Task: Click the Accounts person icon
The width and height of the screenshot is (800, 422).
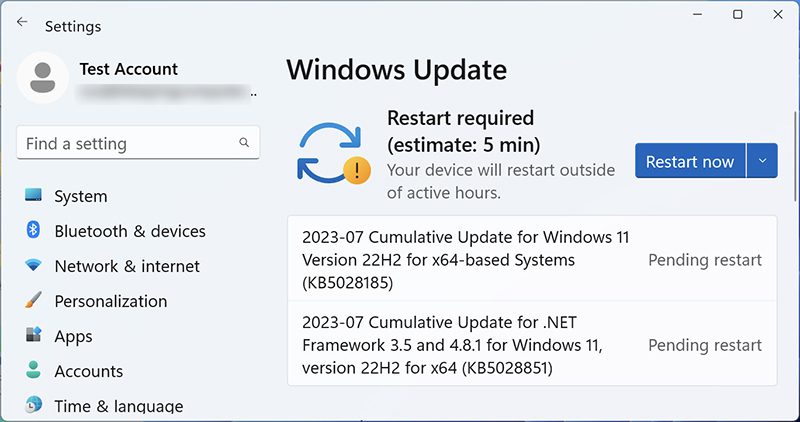Action: pyautogui.click(x=33, y=370)
